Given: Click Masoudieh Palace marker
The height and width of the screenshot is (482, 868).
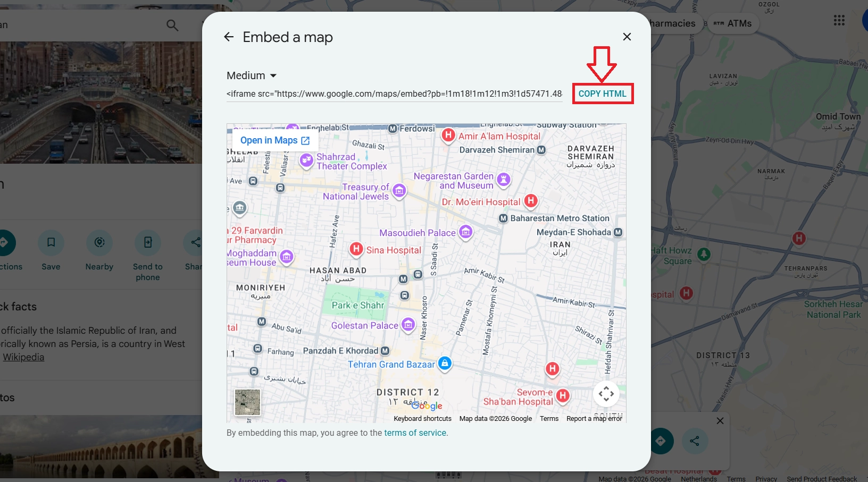Looking at the screenshot, I should 466,232.
